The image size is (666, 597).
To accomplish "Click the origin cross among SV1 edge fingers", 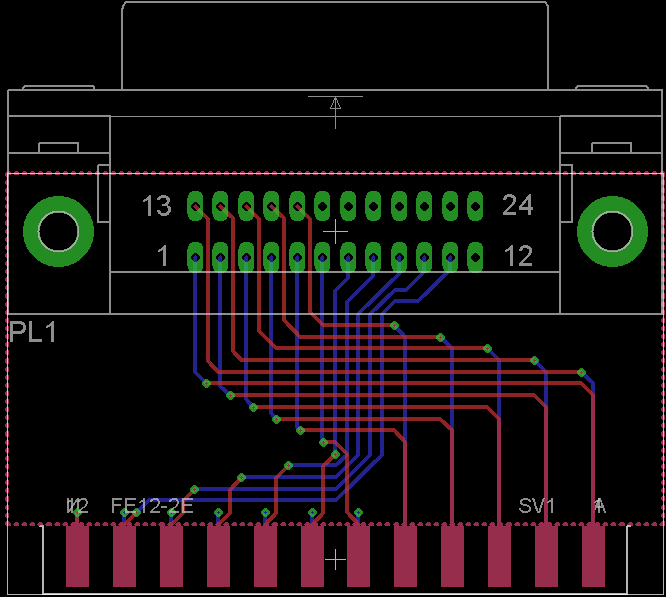I will click(x=336, y=560).
